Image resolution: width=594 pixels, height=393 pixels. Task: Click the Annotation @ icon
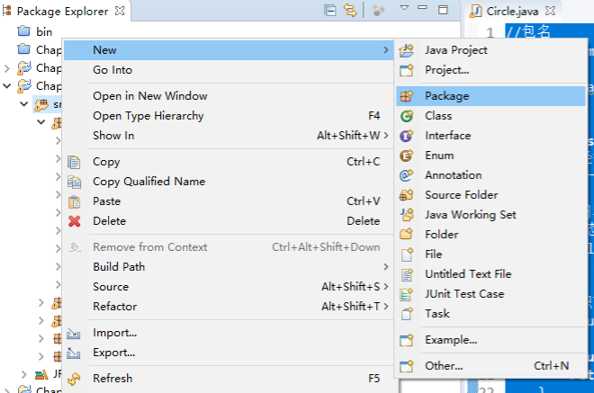point(407,175)
